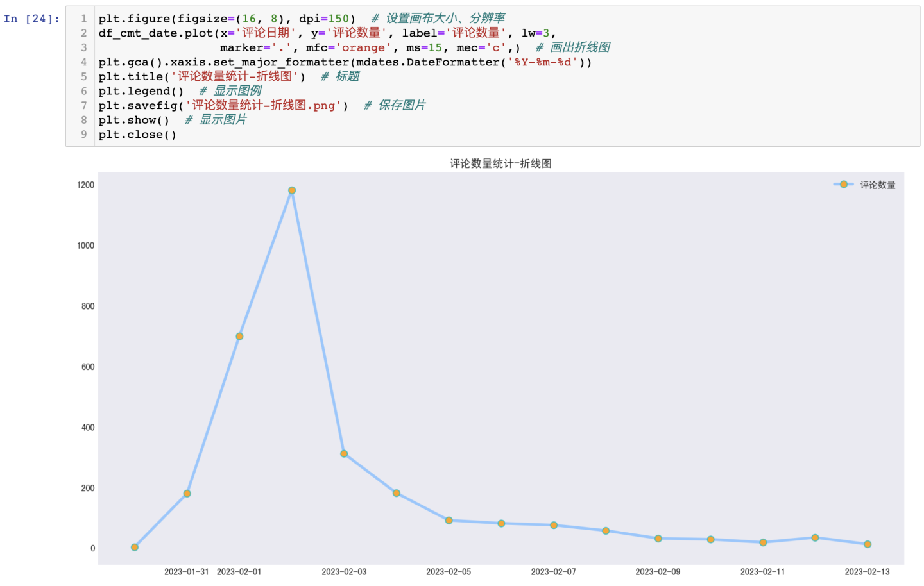Click the y-axis label 800

click(x=88, y=306)
